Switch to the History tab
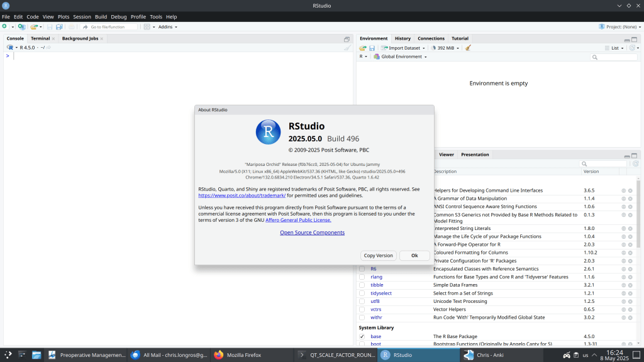The height and width of the screenshot is (362, 644). (402, 38)
